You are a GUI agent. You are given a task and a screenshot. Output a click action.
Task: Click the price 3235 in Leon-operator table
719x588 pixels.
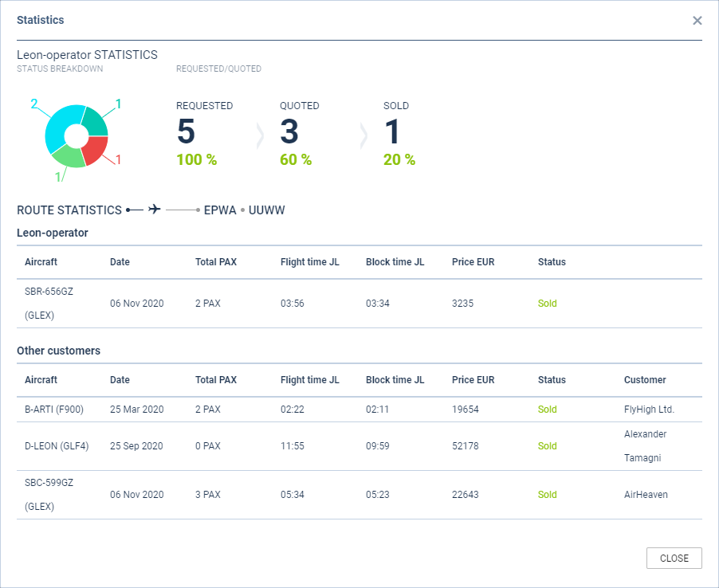click(462, 304)
